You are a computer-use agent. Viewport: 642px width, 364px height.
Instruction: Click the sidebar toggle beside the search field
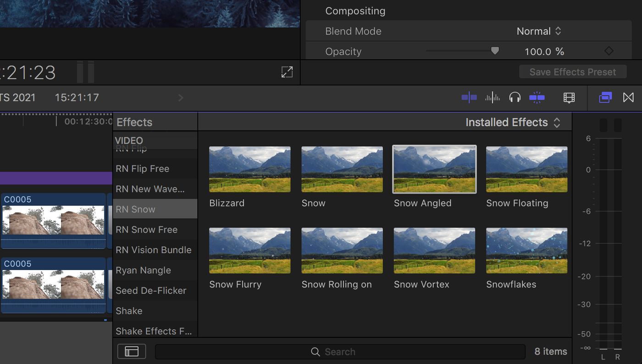[132, 351]
